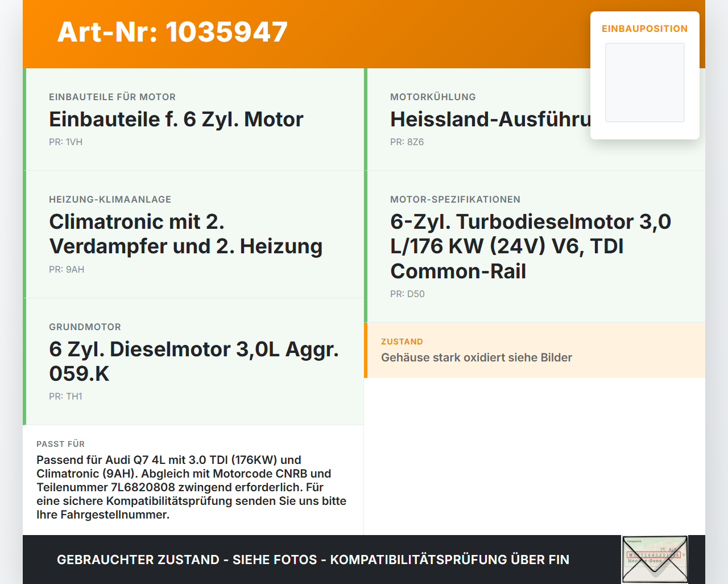The width and height of the screenshot is (728, 584).
Task: Click the EINBAUPOSITION label
Action: coord(645,28)
